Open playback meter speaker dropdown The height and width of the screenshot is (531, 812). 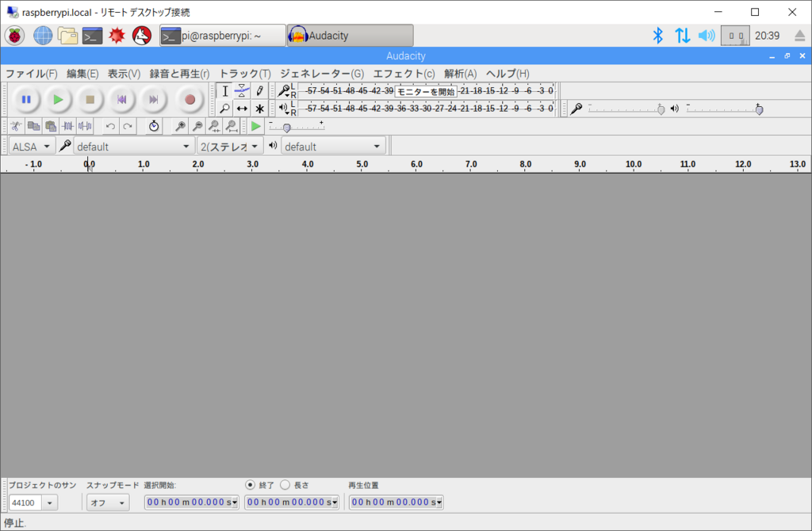coord(284,108)
